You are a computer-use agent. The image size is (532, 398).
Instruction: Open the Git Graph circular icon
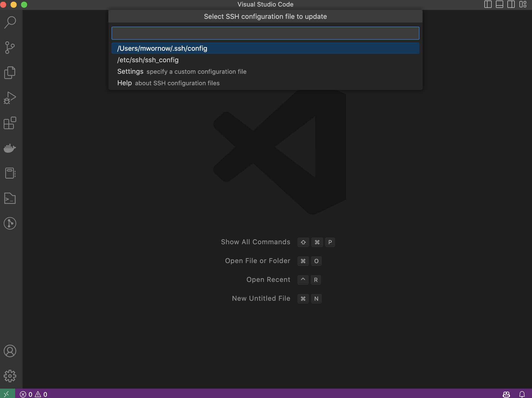(x=10, y=223)
